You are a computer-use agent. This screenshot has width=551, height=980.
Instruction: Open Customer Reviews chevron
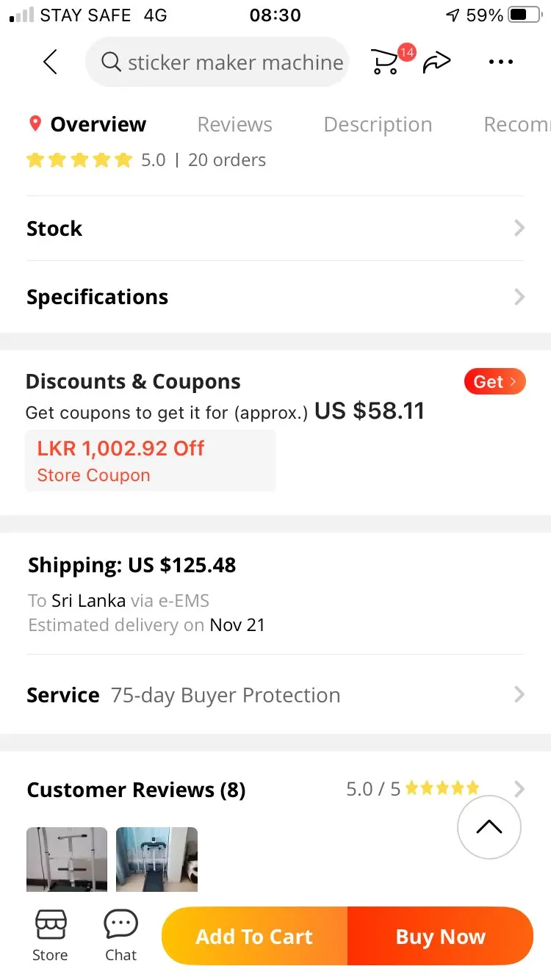(519, 790)
